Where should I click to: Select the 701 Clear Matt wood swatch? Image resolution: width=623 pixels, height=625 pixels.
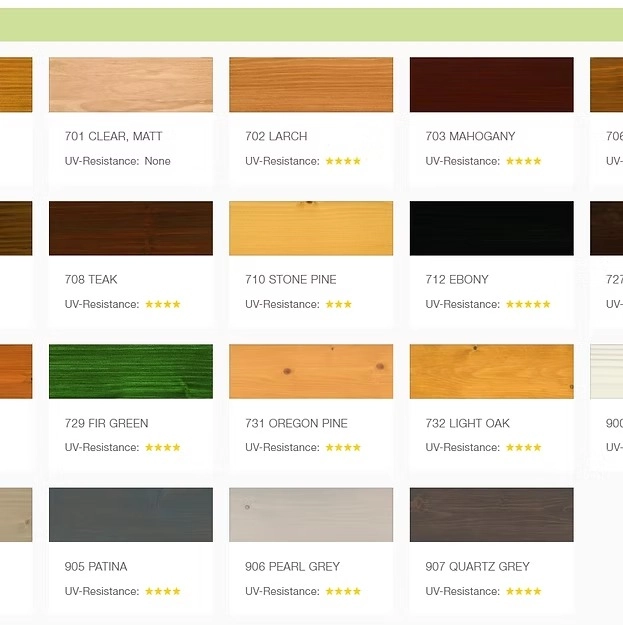(130, 85)
